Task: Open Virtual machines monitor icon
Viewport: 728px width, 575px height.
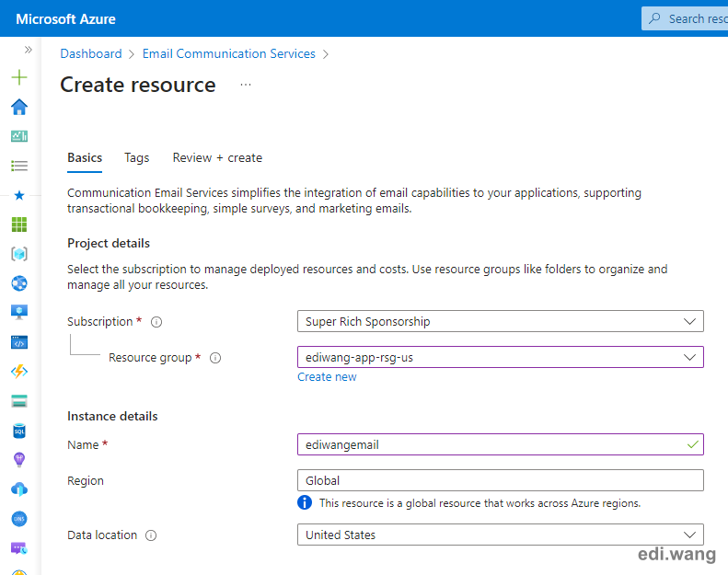Action: tap(19, 312)
